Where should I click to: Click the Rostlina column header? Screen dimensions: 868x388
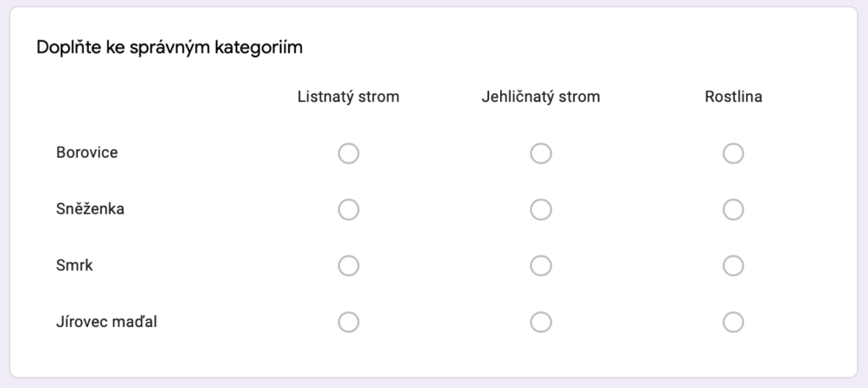(x=733, y=97)
